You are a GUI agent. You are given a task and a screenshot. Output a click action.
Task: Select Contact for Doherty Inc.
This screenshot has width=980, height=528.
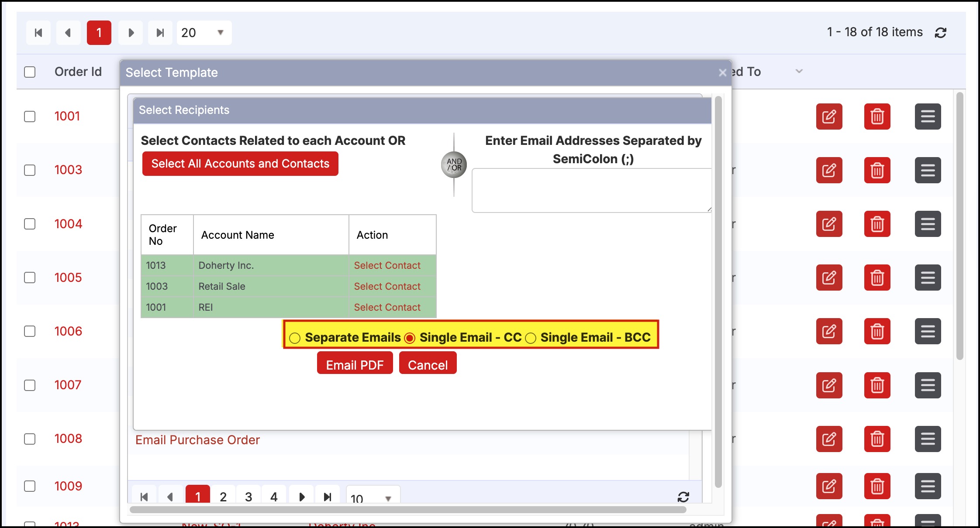coord(387,265)
